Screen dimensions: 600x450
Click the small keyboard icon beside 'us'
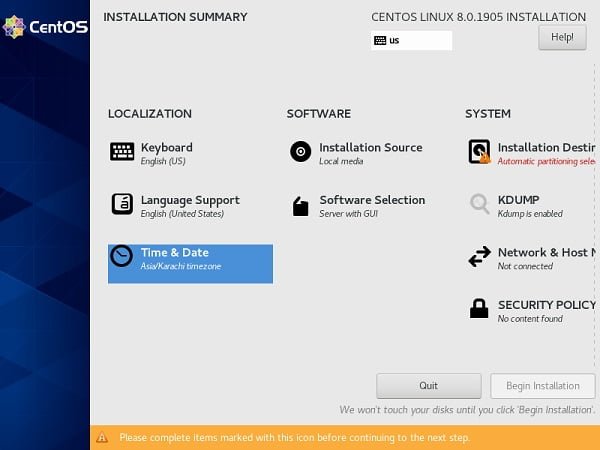[x=380, y=40]
